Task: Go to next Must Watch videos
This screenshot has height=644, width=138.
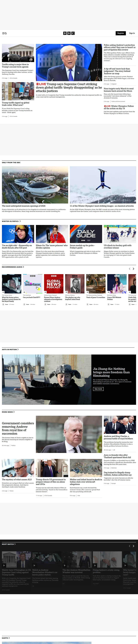Action: [x=133, y=546]
